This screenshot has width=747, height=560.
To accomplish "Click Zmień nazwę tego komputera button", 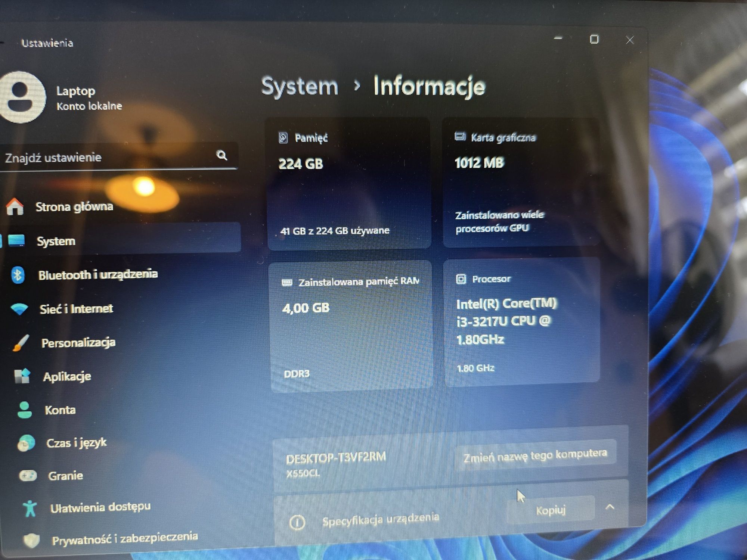I will pyautogui.click(x=535, y=456).
